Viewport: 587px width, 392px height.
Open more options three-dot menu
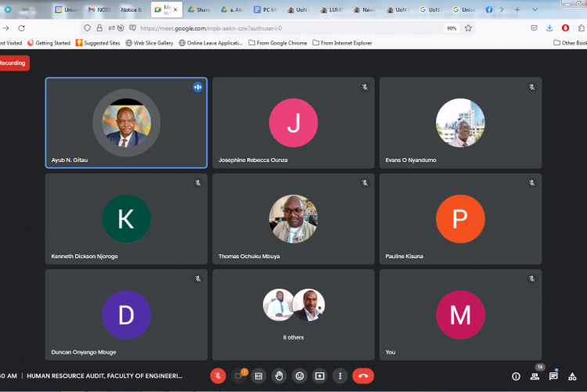pyautogui.click(x=340, y=376)
